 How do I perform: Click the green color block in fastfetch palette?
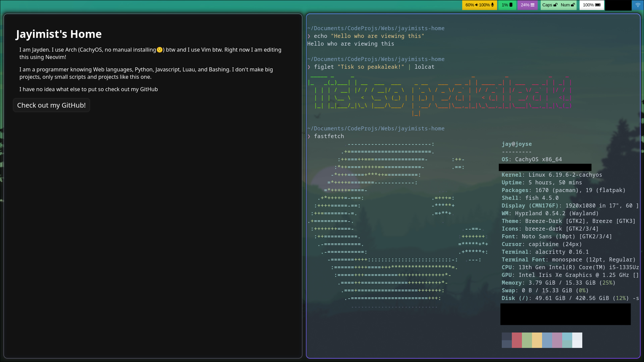point(527,340)
